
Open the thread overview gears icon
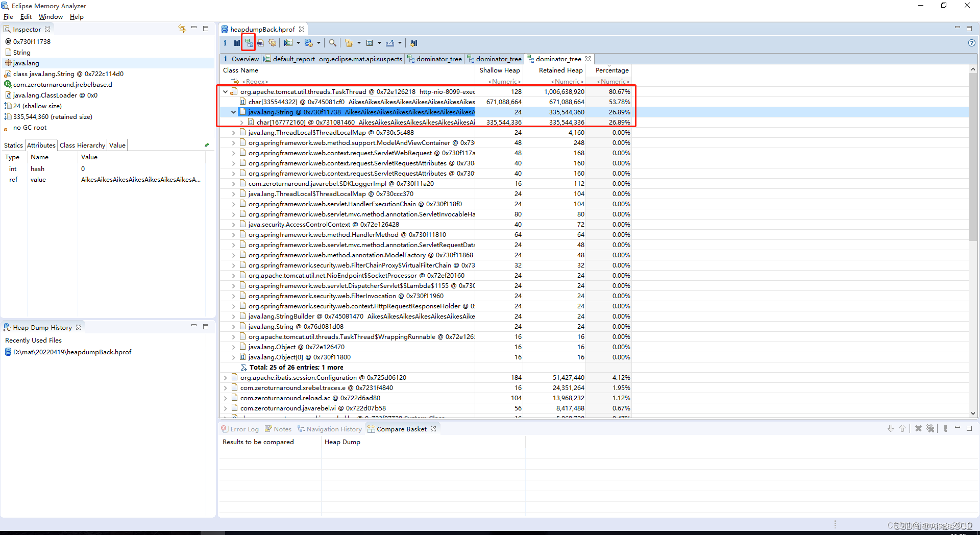pos(272,43)
